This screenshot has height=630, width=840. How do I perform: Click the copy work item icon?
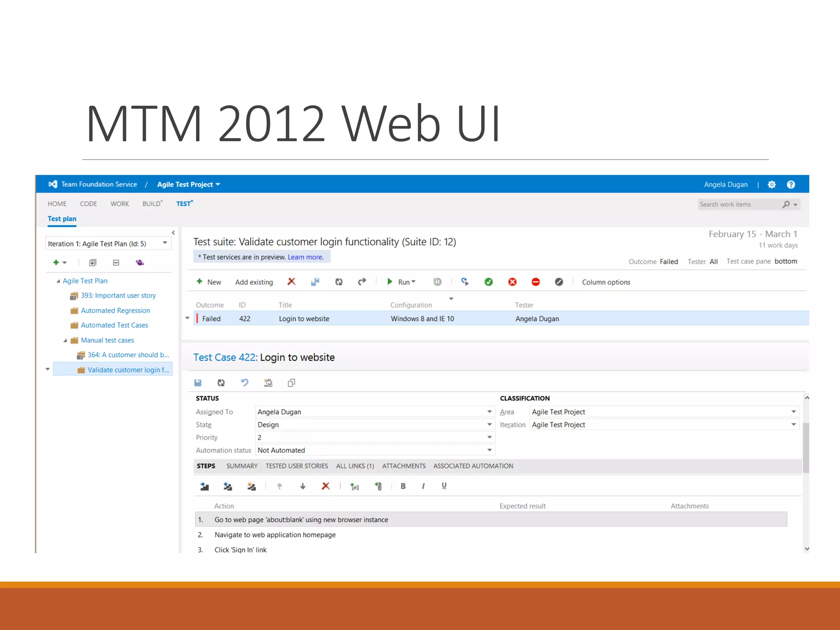point(292,383)
